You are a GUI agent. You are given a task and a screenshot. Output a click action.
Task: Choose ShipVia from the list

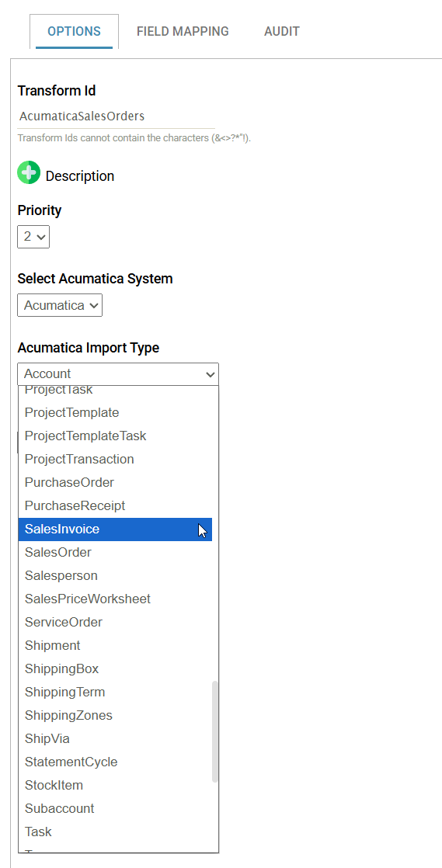(115, 738)
